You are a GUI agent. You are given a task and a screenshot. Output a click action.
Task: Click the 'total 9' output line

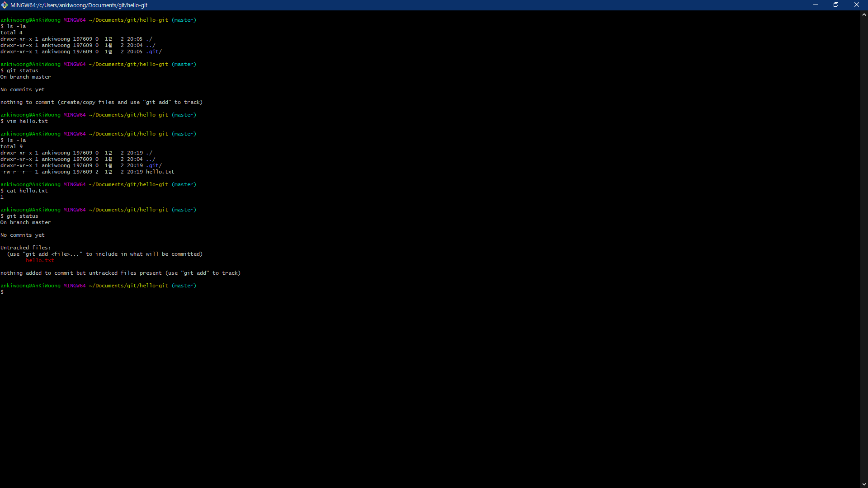click(x=11, y=147)
